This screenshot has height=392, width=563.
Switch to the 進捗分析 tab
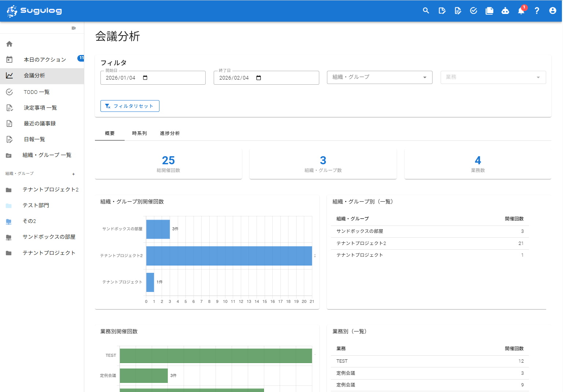(x=170, y=133)
